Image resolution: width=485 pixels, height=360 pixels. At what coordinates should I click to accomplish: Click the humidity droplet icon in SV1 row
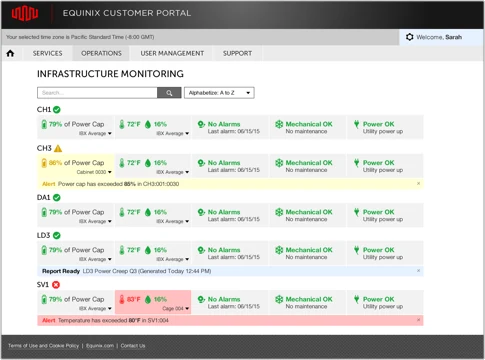click(148, 299)
